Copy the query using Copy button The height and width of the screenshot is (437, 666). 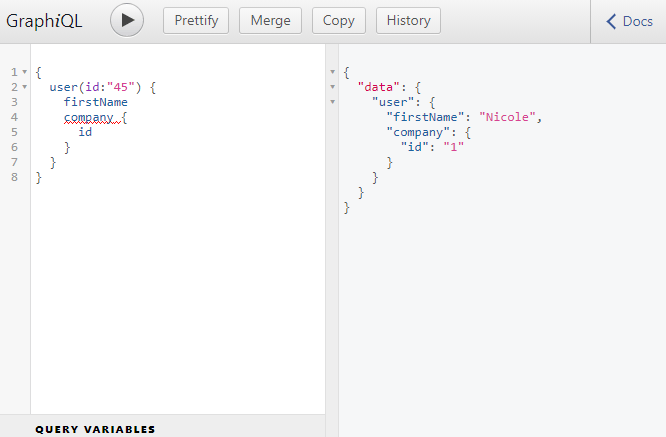[x=339, y=21]
